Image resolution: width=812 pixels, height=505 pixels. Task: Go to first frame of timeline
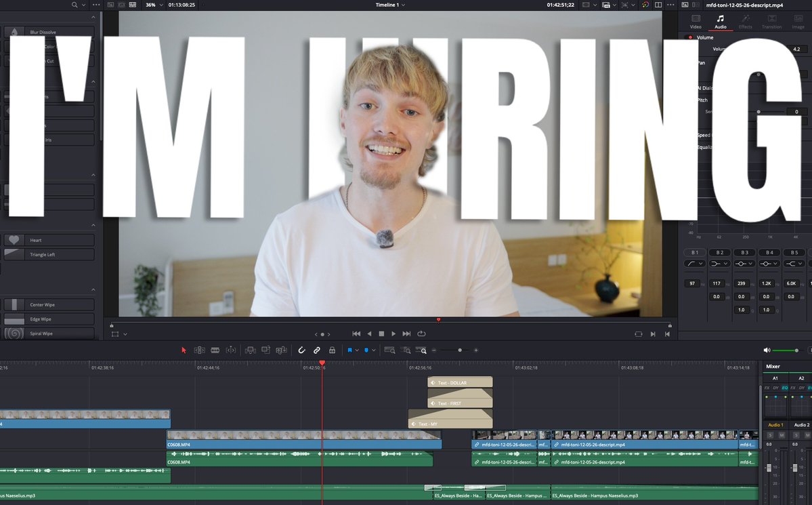click(x=356, y=334)
